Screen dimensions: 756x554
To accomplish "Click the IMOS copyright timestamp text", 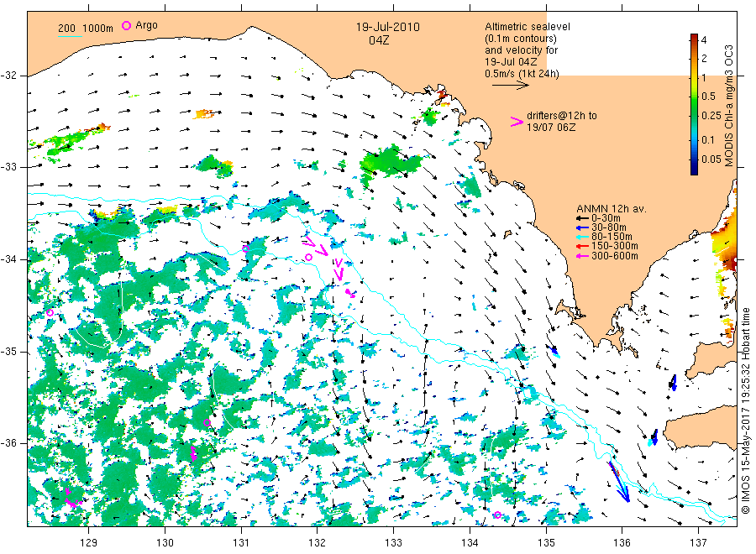I will pos(745,410).
